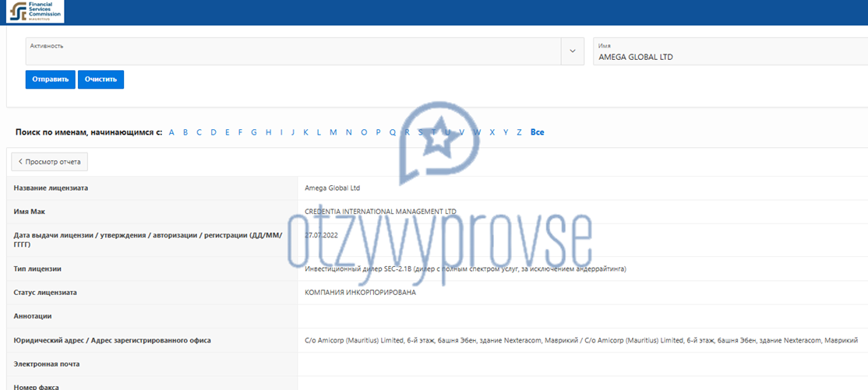The image size is (868, 390).
Task: Filter names starting with Q
Action: pos(393,132)
